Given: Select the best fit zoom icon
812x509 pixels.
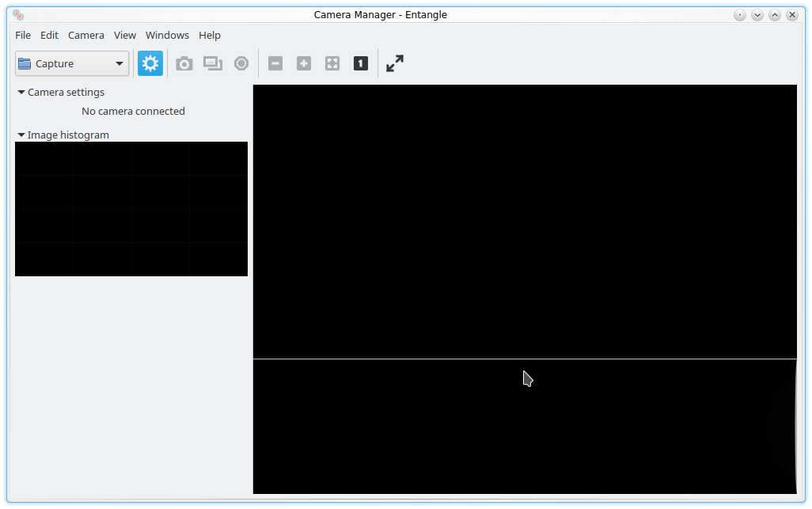Looking at the screenshot, I should 332,63.
